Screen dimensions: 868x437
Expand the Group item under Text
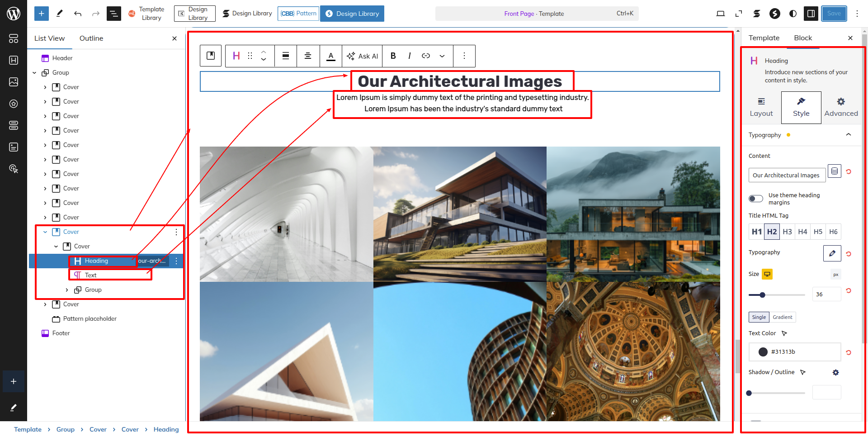click(67, 290)
